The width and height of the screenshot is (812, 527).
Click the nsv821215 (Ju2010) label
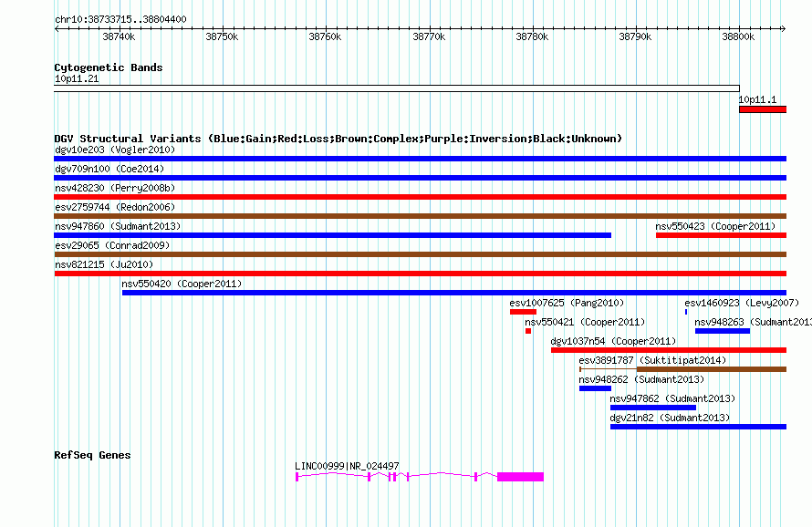pos(104,264)
